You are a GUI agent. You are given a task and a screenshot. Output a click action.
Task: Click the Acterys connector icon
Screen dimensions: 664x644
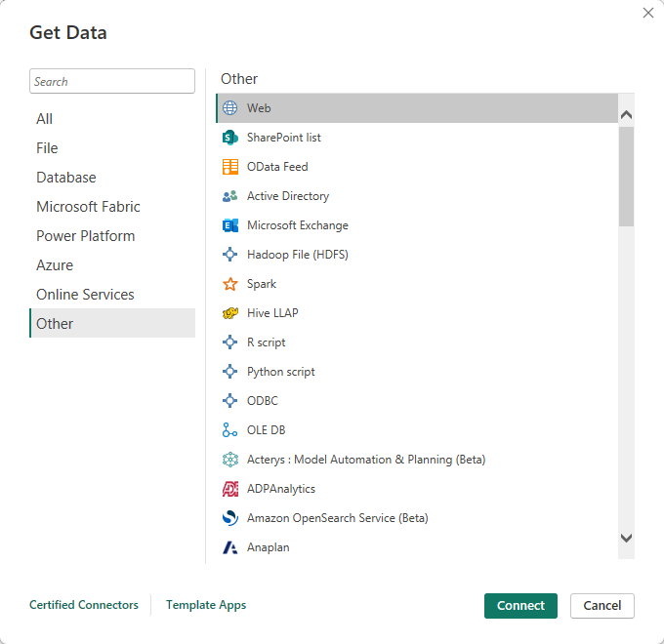(x=229, y=460)
